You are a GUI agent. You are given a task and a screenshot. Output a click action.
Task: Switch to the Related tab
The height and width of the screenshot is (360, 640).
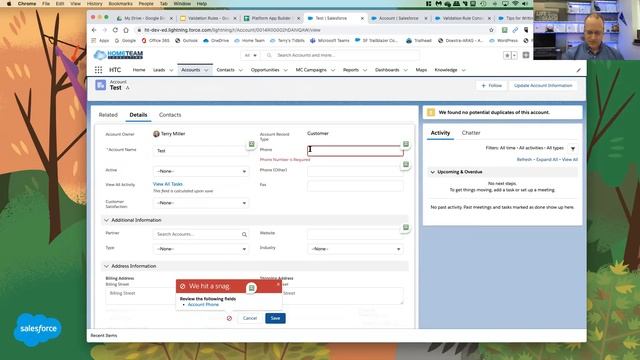tap(108, 115)
